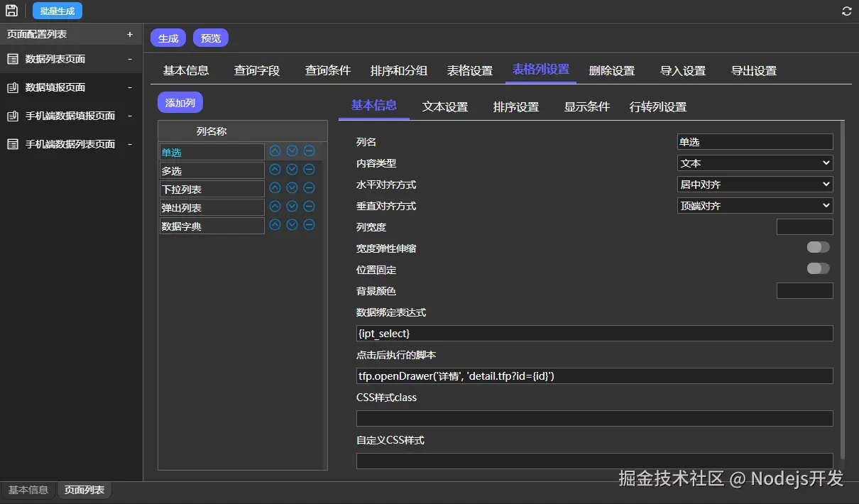
Task: Click the form icon beside 手机端数据填报页面
Action: [x=13, y=116]
